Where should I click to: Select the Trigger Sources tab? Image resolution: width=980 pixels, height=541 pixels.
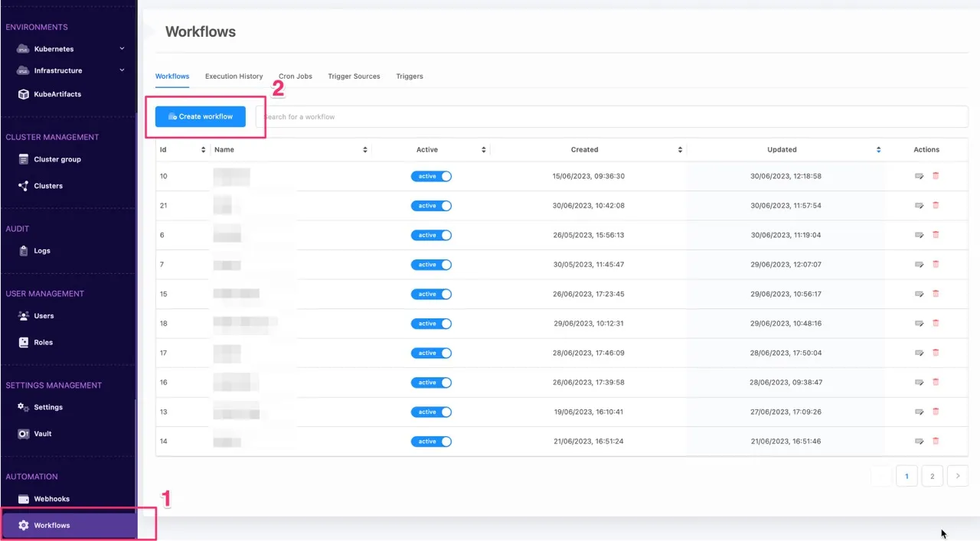(x=354, y=77)
